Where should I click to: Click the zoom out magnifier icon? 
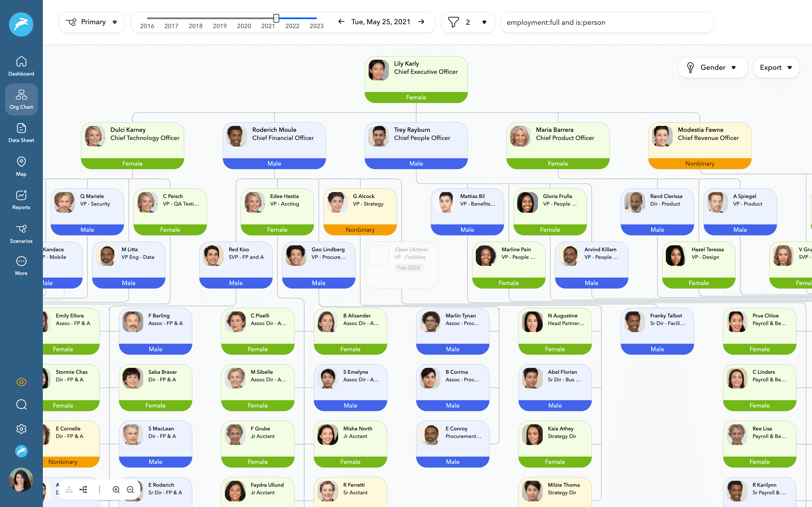[131, 490]
